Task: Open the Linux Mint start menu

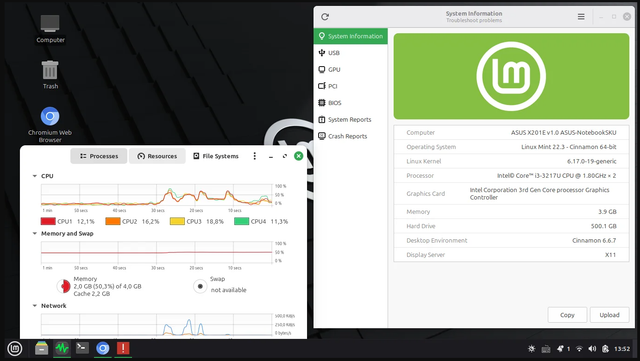Action: pyautogui.click(x=15, y=348)
